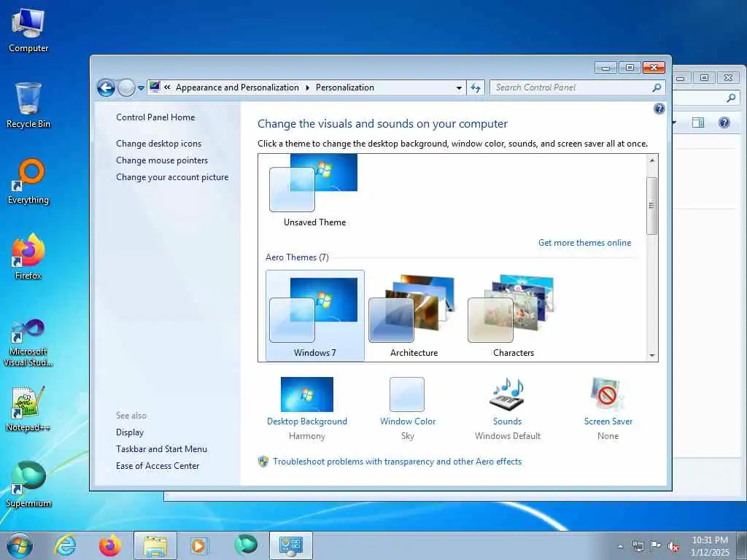Open the Start menu orb
This screenshot has width=747, height=560.
coord(20,545)
